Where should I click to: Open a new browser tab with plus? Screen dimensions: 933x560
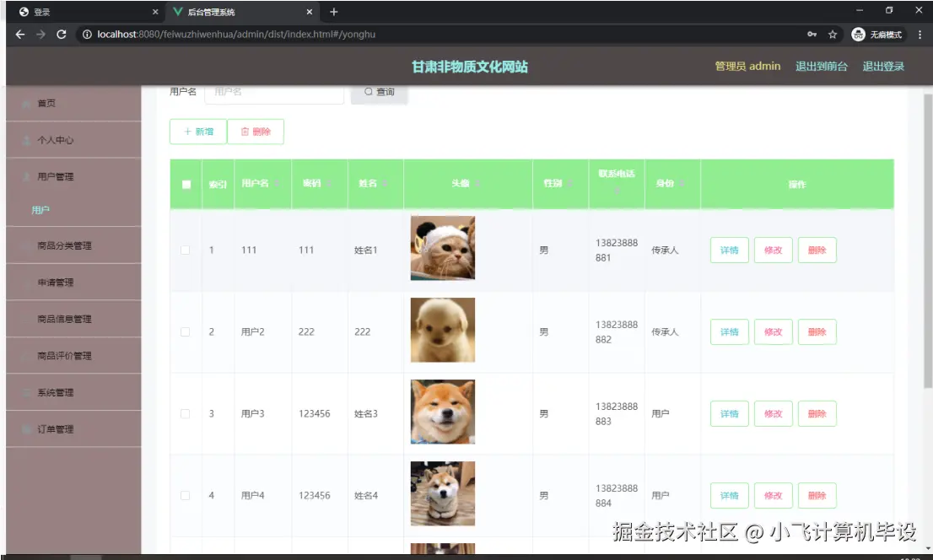pos(334,12)
